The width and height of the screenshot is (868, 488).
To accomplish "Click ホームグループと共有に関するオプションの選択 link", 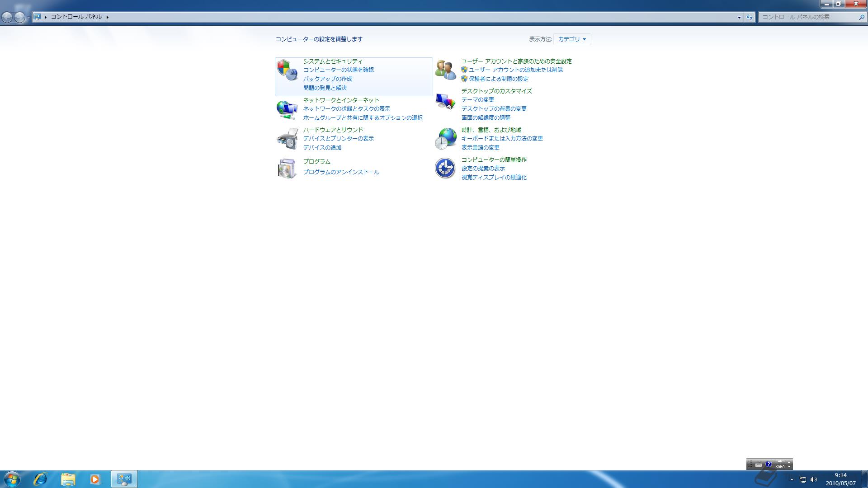I will [363, 117].
